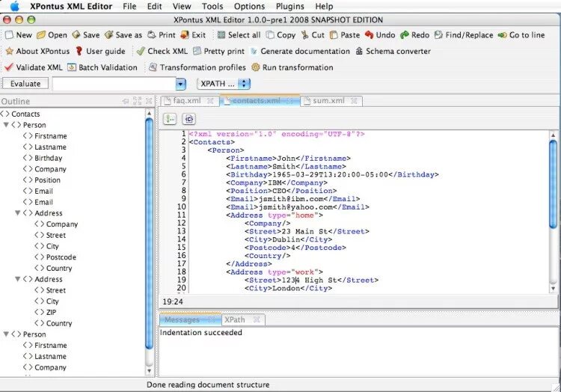Open the Plugins menu
Viewport: 561px width, 392px height.
pos(290,7)
